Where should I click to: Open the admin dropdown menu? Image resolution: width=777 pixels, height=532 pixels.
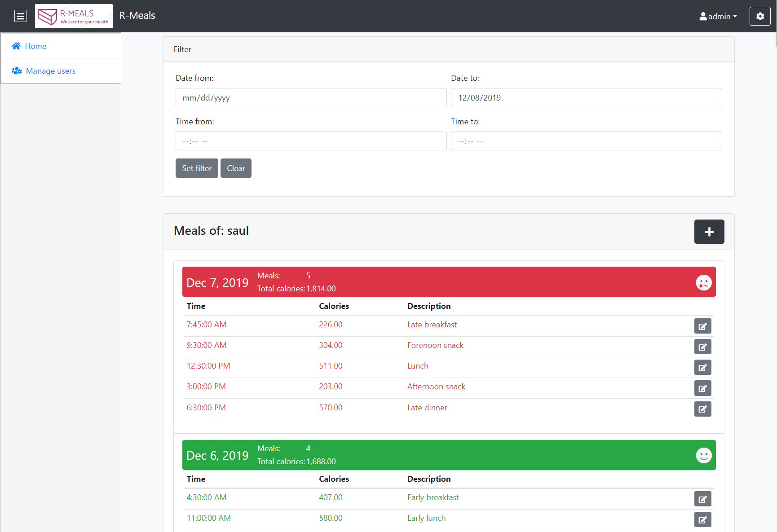[718, 17]
